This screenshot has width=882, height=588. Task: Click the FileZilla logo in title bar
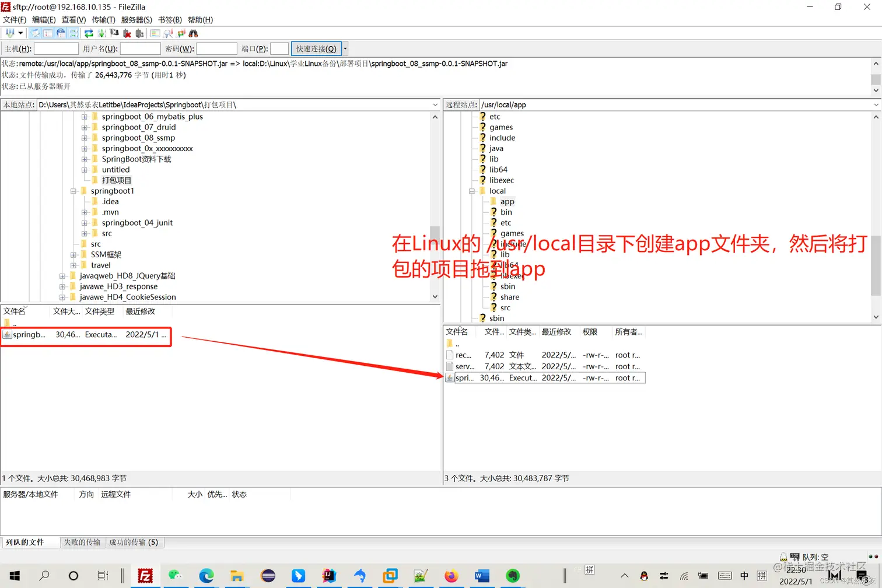6,7
